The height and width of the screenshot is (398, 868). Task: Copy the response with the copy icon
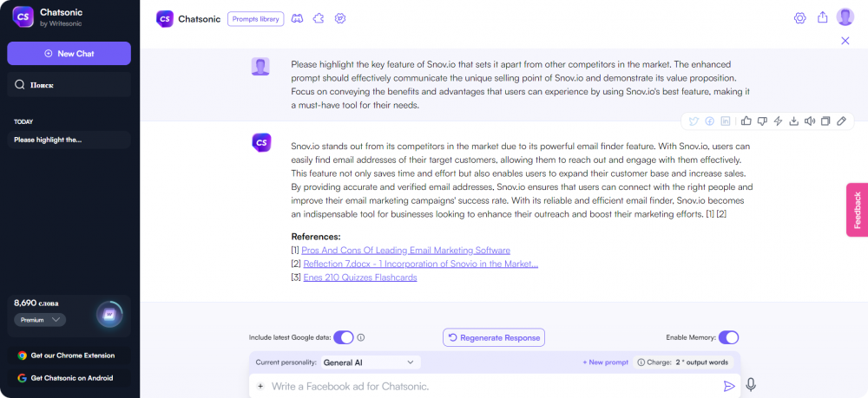point(825,121)
